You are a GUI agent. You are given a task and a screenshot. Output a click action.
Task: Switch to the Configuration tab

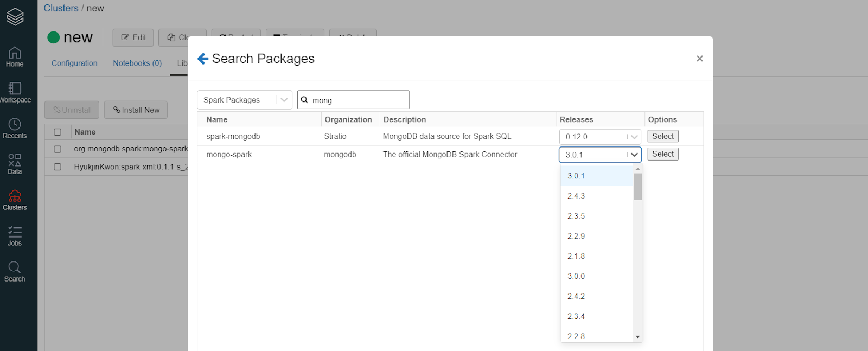(x=74, y=63)
